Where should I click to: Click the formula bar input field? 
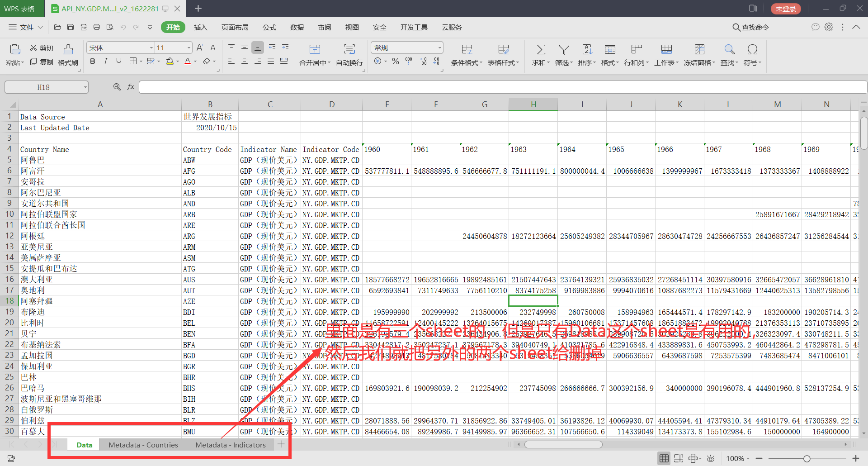[x=503, y=87]
